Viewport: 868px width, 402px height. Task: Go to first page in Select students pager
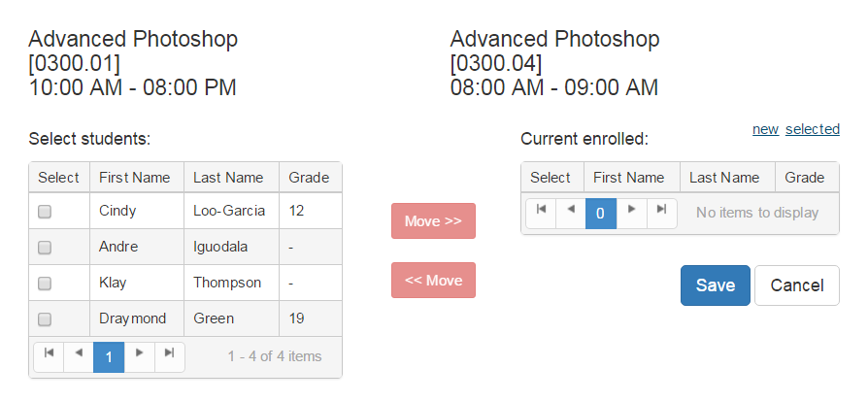[49, 356]
